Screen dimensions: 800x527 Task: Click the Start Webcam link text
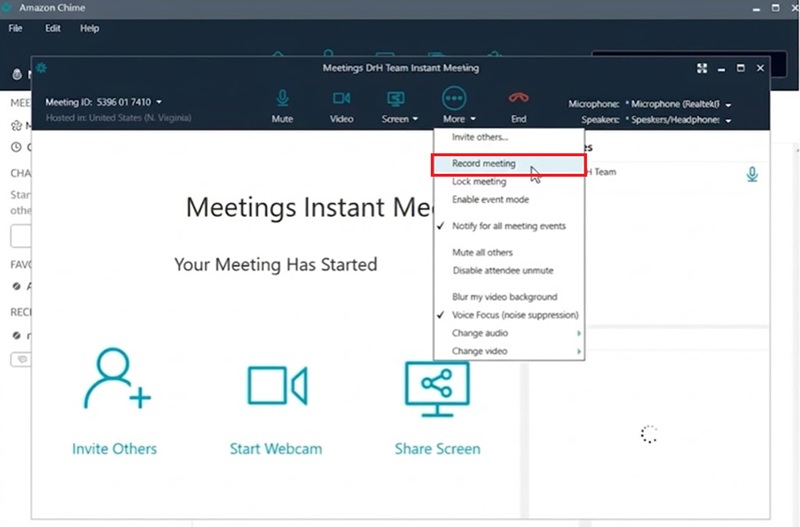point(276,449)
